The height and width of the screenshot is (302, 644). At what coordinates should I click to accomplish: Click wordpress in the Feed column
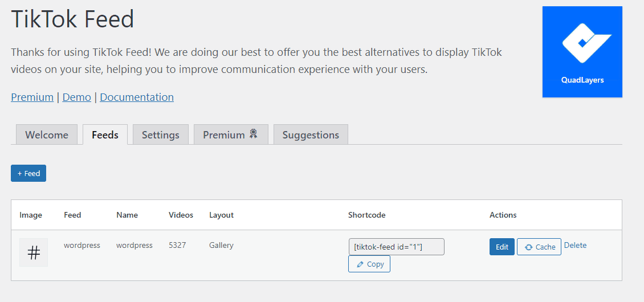click(x=82, y=245)
